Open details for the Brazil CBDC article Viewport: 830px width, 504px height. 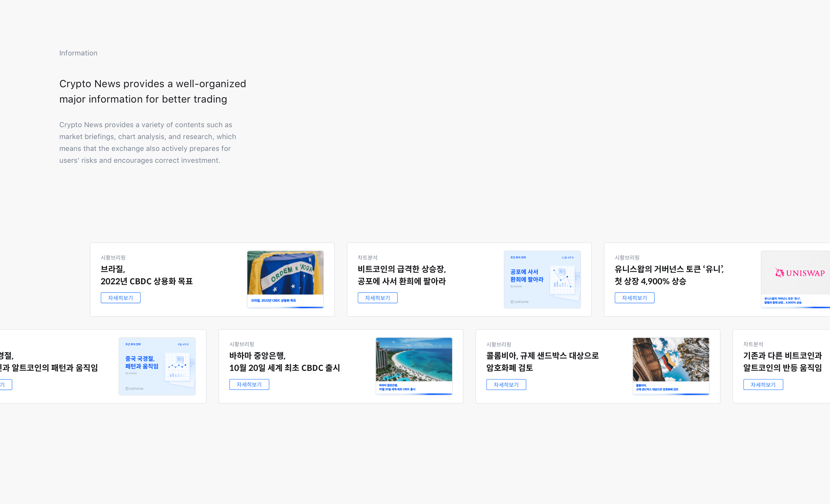point(120,298)
